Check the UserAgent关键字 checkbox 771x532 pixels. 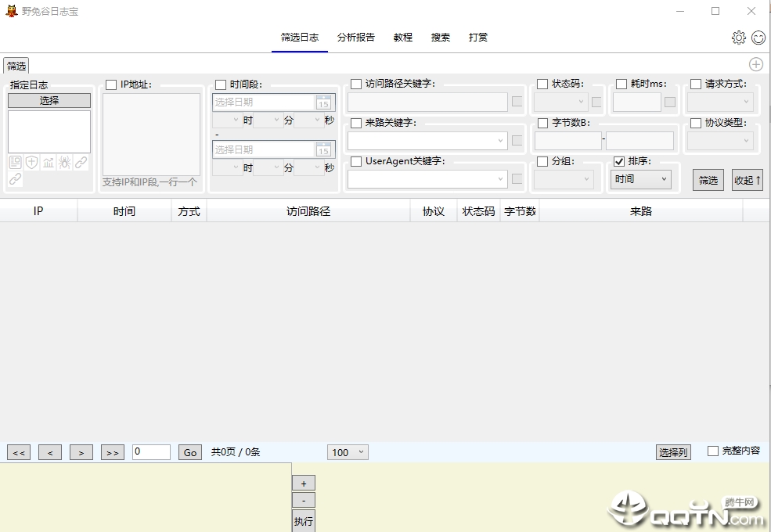point(356,161)
